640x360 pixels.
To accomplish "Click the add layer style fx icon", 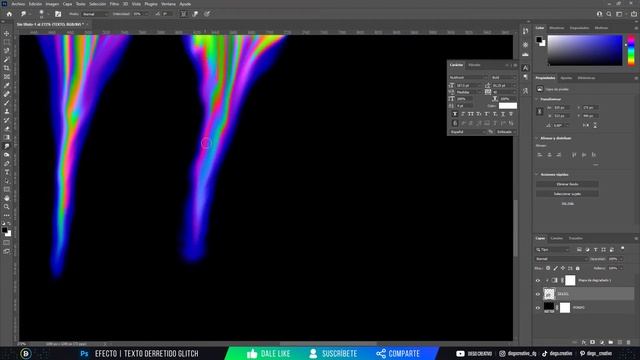I will pos(584,342).
